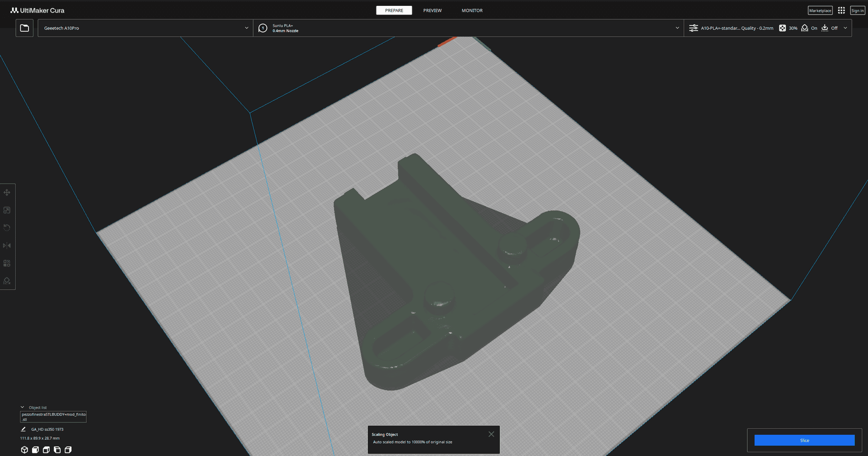Select the Rotate tool
The height and width of the screenshot is (456, 868).
(7, 228)
